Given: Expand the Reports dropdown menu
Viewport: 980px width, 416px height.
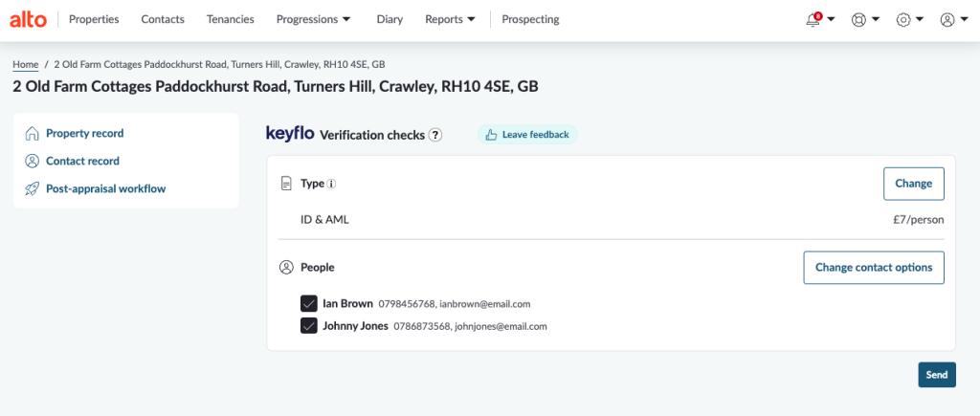Looking at the screenshot, I should pos(450,19).
